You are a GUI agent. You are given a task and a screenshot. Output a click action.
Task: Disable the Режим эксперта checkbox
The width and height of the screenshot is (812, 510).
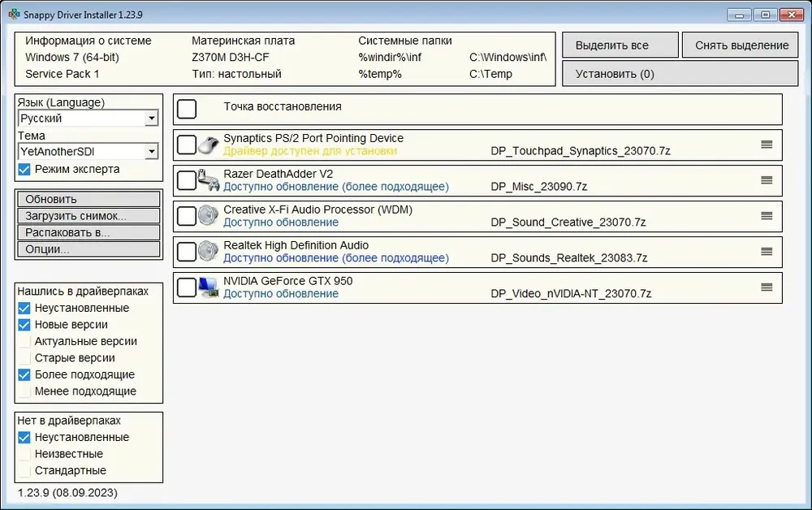24,169
